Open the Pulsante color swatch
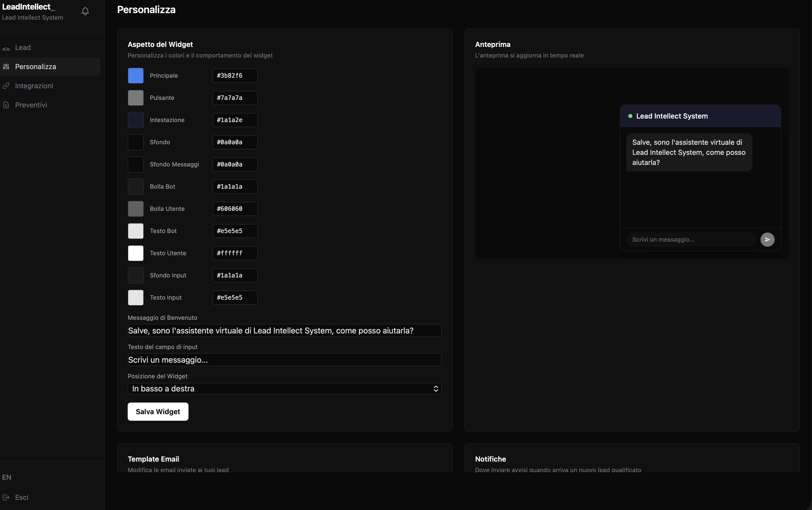This screenshot has width=812, height=510. click(136, 98)
